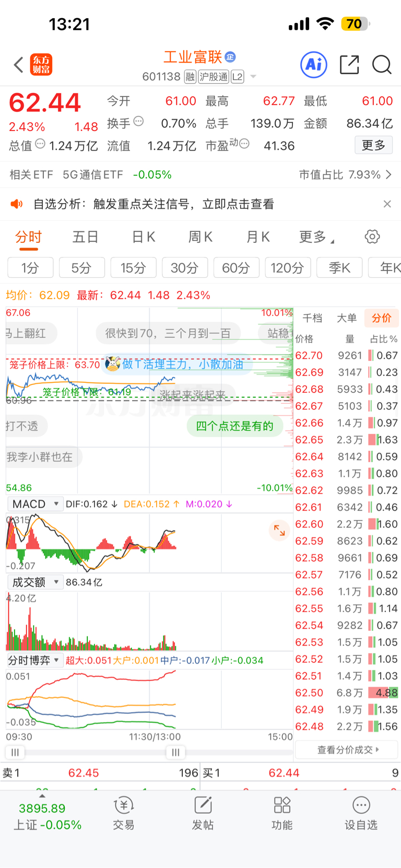
Task: Tap the 卖1 62.45 quote row
Action: point(100,773)
